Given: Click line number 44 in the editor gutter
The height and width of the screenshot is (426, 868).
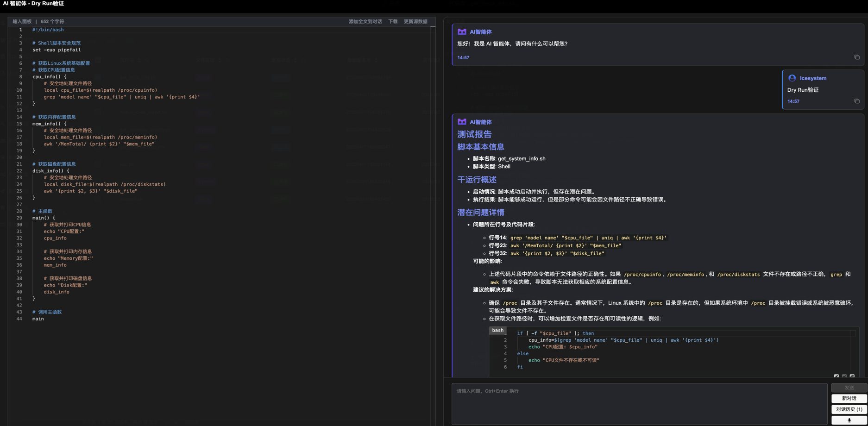Looking at the screenshot, I should tap(19, 319).
